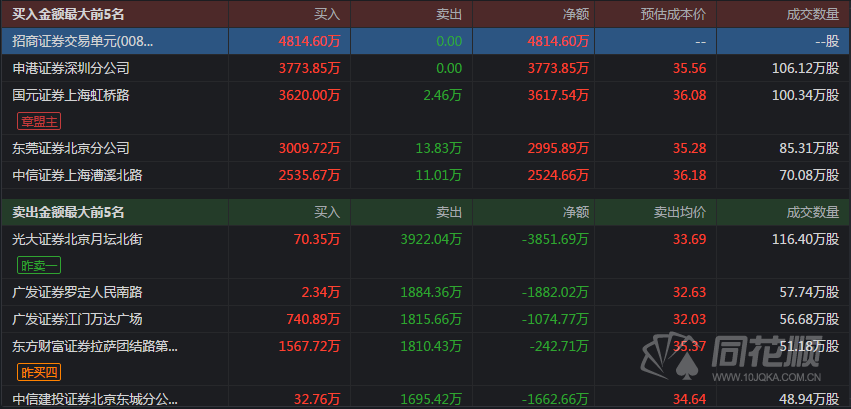
Task: Select volume 57.74万股
Action: (809, 292)
